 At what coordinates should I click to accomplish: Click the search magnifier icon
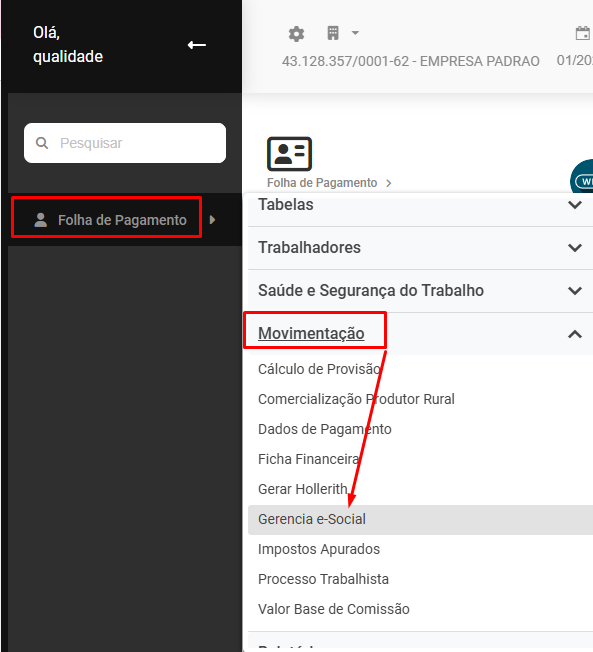point(42,143)
